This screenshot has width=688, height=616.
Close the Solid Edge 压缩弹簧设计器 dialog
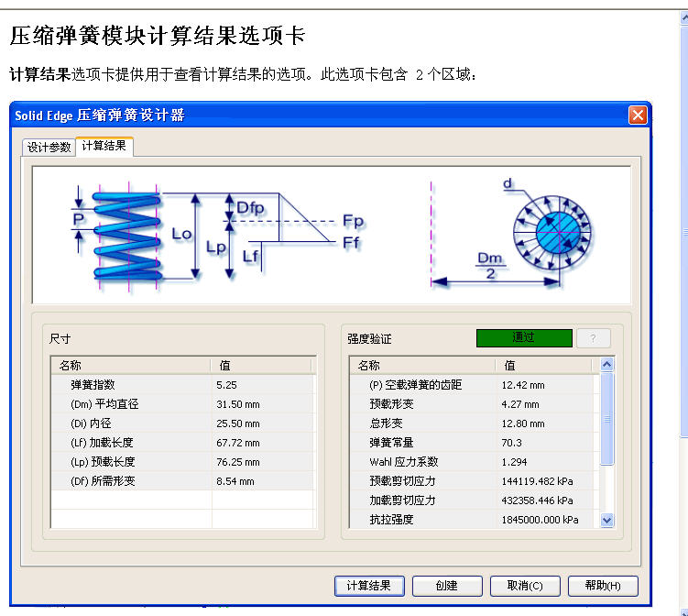[x=638, y=115]
